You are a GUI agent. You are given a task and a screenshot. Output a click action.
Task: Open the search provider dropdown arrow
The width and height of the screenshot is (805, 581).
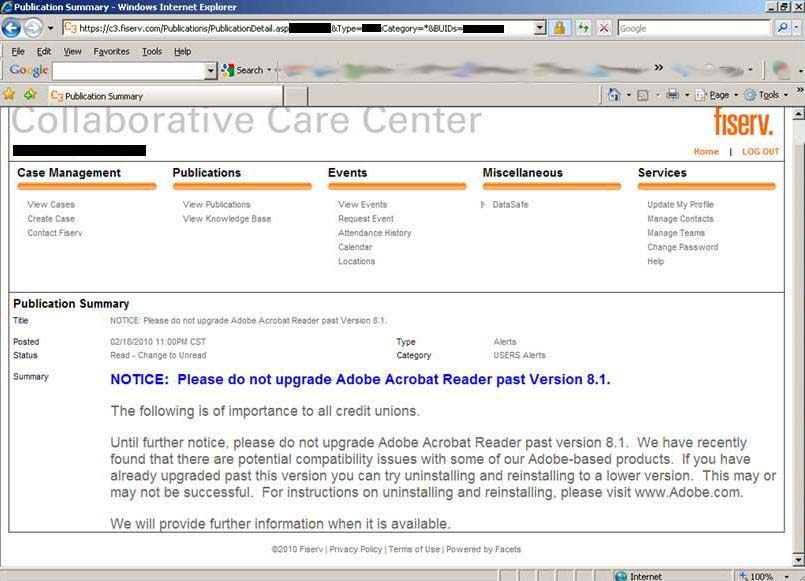pos(796,28)
